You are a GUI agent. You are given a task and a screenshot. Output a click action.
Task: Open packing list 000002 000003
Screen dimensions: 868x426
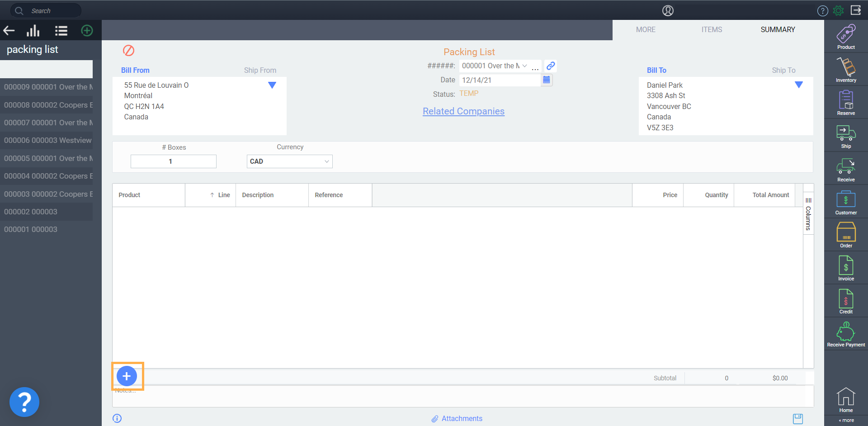point(46,212)
